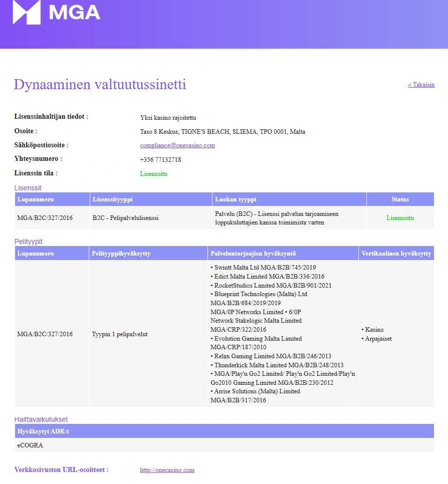Image resolution: width=448 pixels, height=484 pixels.
Task: Select the Vertikaalinen hyväksytty column header
Action: coord(396,254)
